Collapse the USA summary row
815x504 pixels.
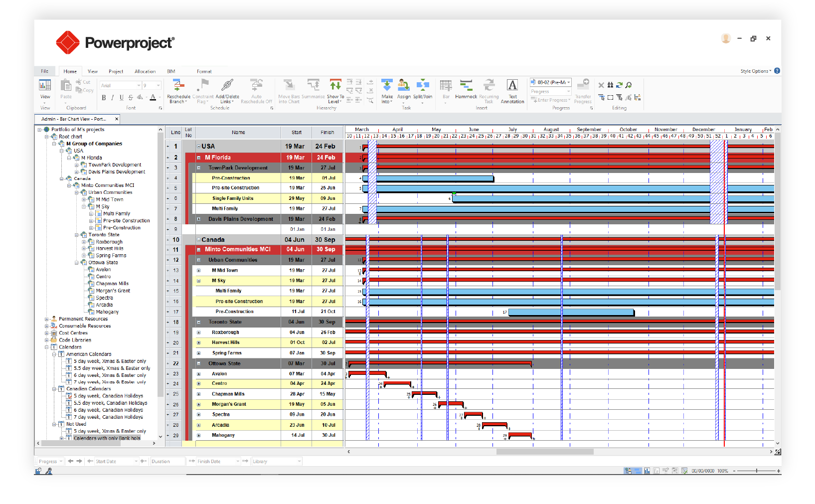point(198,147)
